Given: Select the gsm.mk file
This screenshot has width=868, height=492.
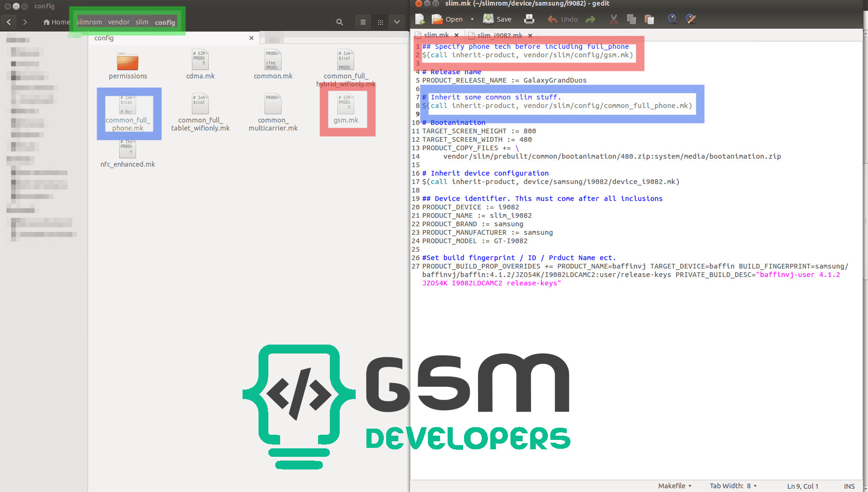Looking at the screenshot, I should tap(346, 109).
